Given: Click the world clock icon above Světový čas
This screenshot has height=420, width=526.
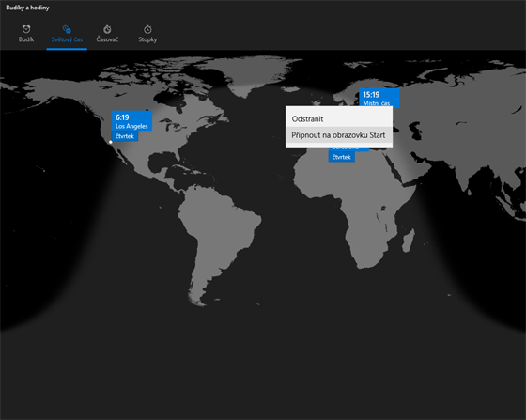Looking at the screenshot, I should 67,29.
